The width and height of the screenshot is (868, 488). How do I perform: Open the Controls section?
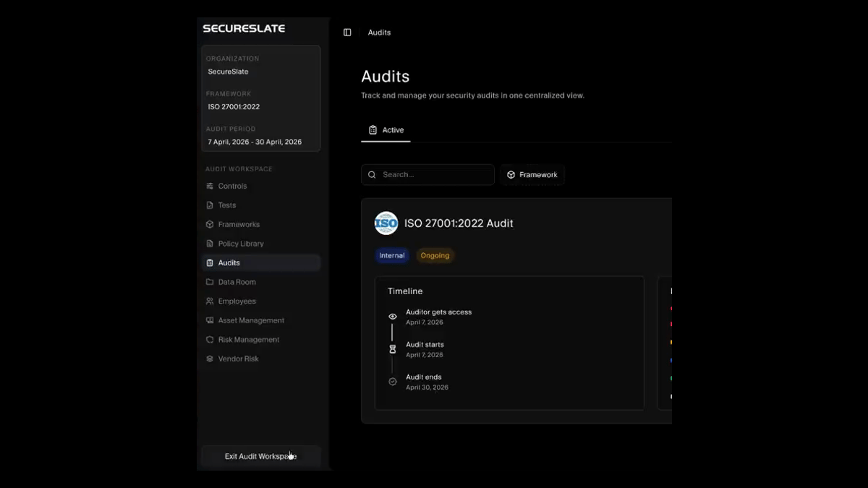pyautogui.click(x=261, y=186)
